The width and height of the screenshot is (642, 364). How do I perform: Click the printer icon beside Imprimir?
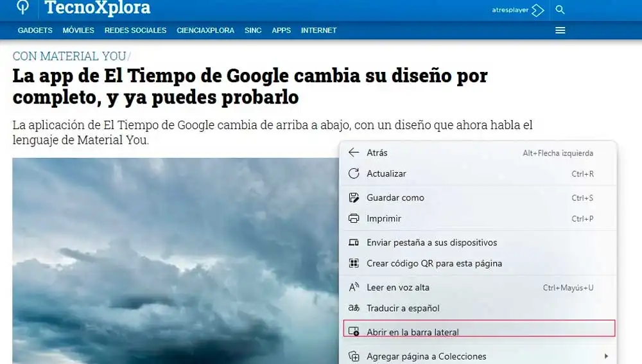(x=354, y=218)
